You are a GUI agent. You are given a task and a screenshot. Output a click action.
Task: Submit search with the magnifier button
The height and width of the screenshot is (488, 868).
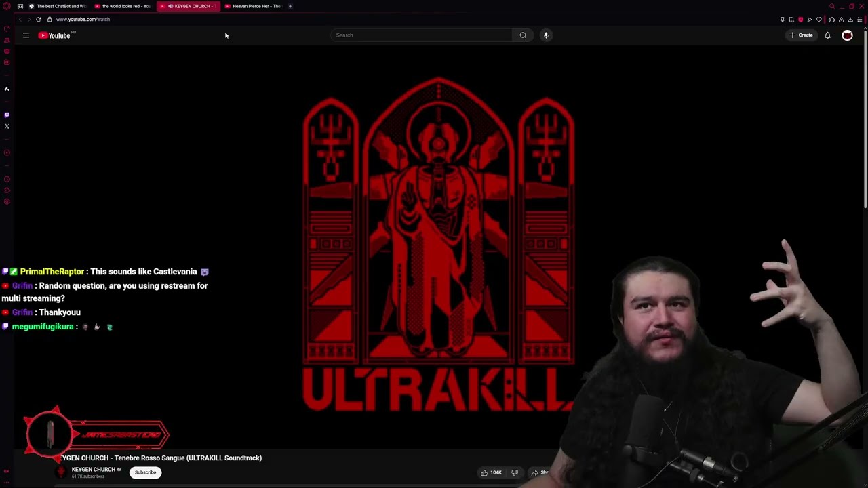pyautogui.click(x=523, y=35)
